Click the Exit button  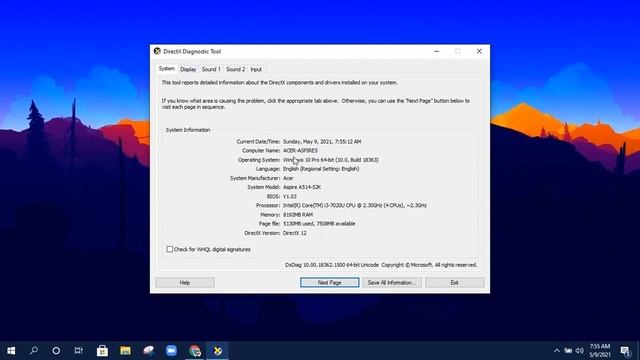click(455, 282)
